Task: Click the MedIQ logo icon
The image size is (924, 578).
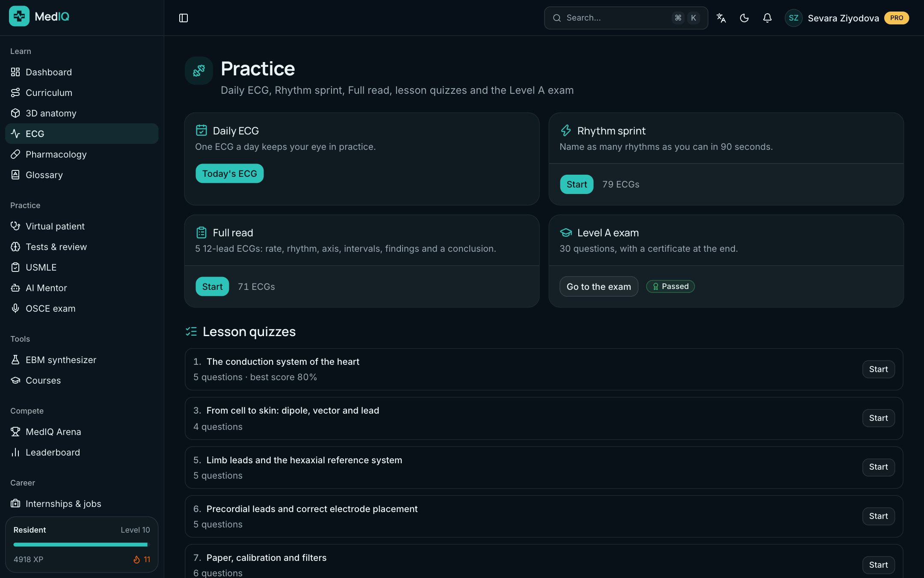Action: [x=19, y=16]
